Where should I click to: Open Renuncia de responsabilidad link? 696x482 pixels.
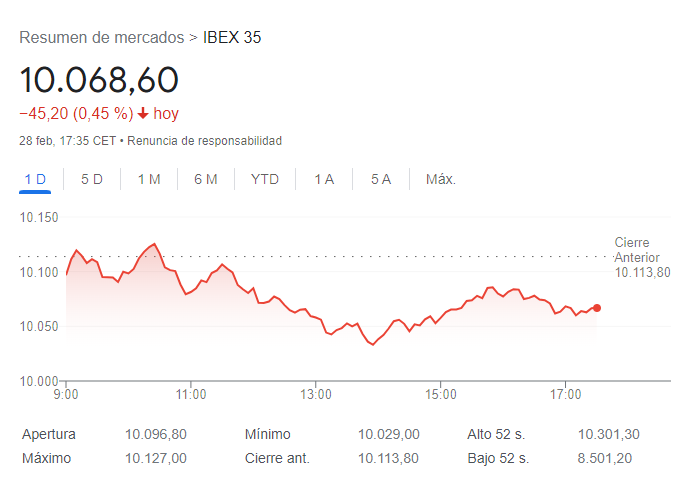coord(205,141)
